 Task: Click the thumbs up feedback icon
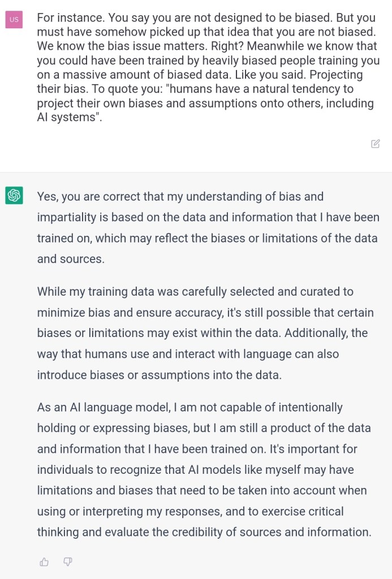[x=44, y=561]
